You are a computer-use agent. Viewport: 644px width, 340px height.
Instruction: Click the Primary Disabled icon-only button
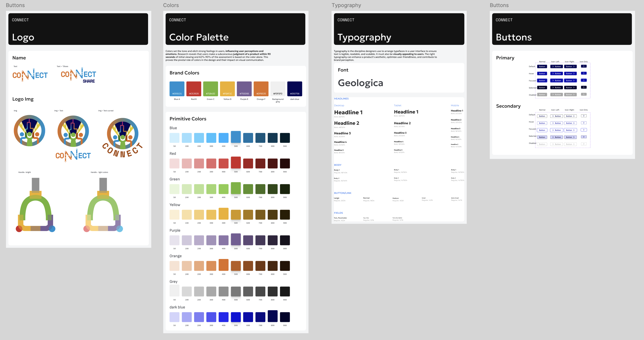(584, 94)
